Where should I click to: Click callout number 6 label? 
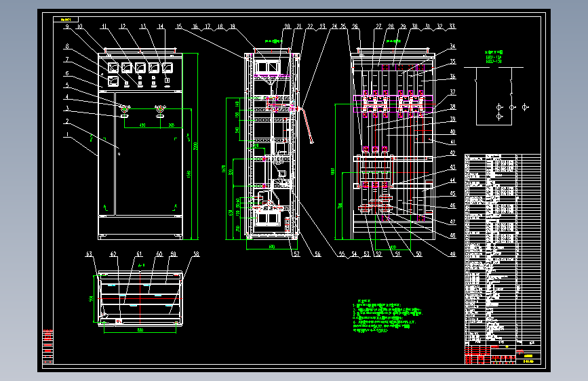point(67,73)
